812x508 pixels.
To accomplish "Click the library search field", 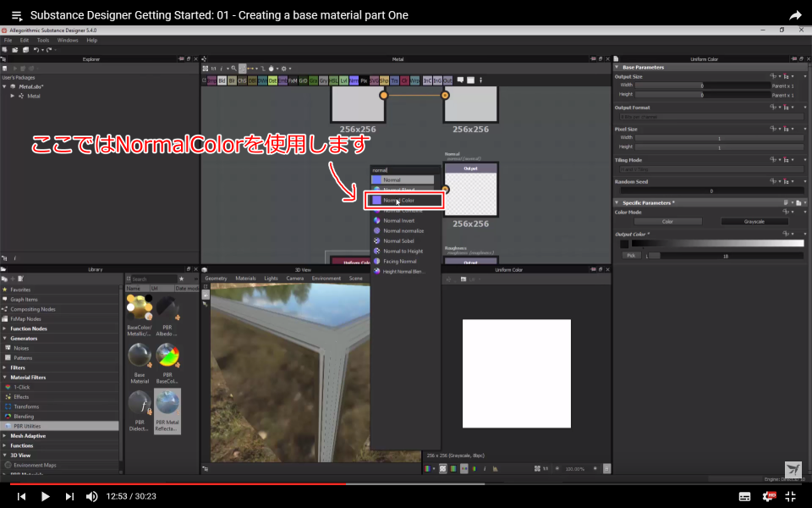I will coord(154,279).
